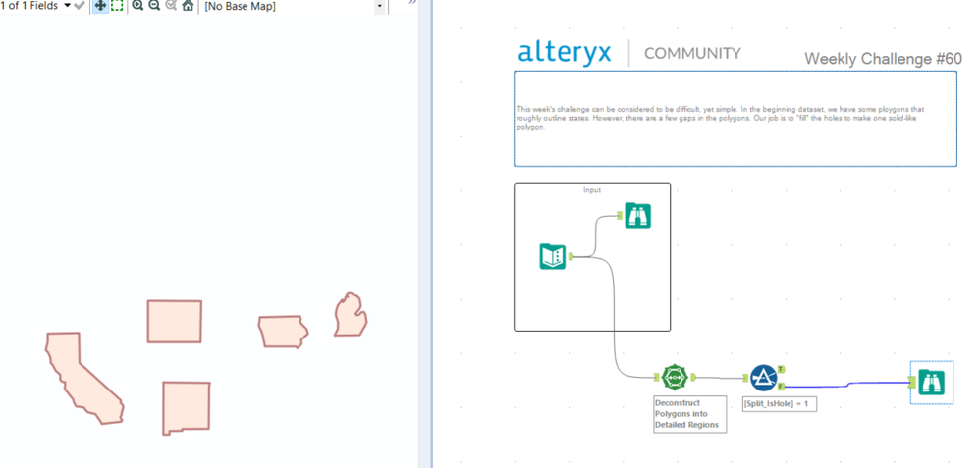Select the Filter tool icon

[x=763, y=378]
